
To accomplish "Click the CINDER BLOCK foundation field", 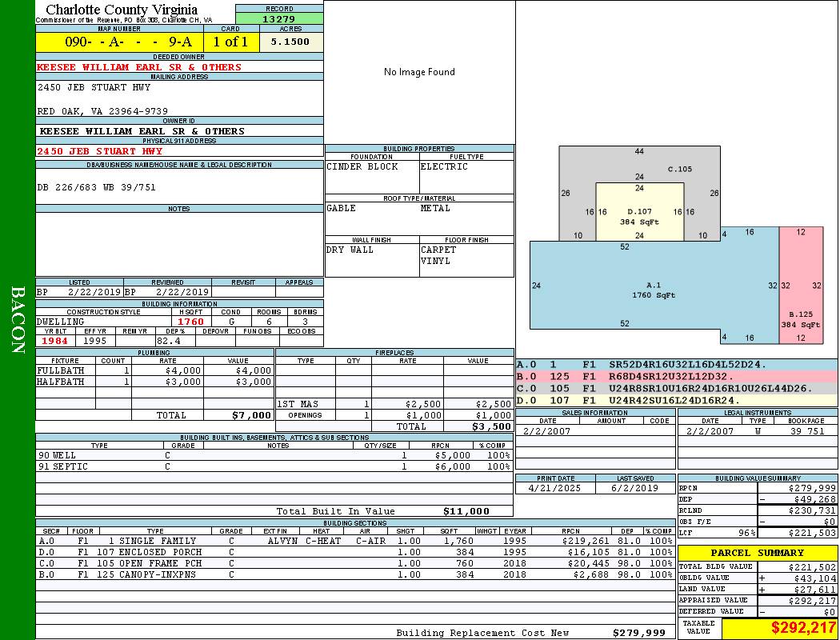I will 362,167.
